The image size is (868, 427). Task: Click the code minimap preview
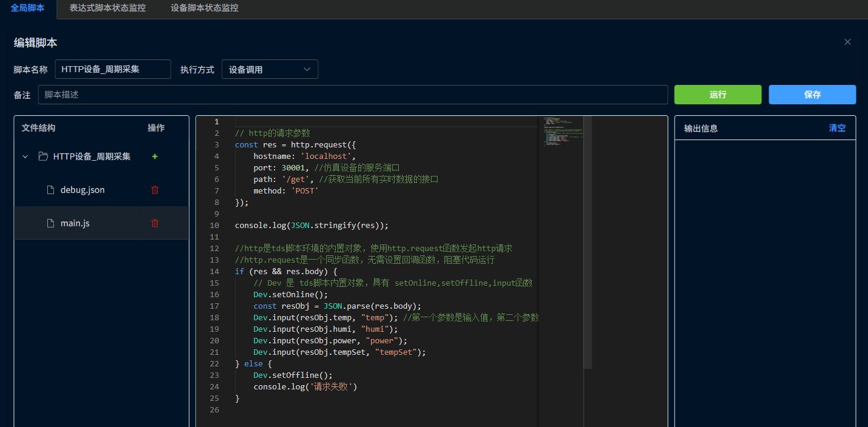pos(560,130)
